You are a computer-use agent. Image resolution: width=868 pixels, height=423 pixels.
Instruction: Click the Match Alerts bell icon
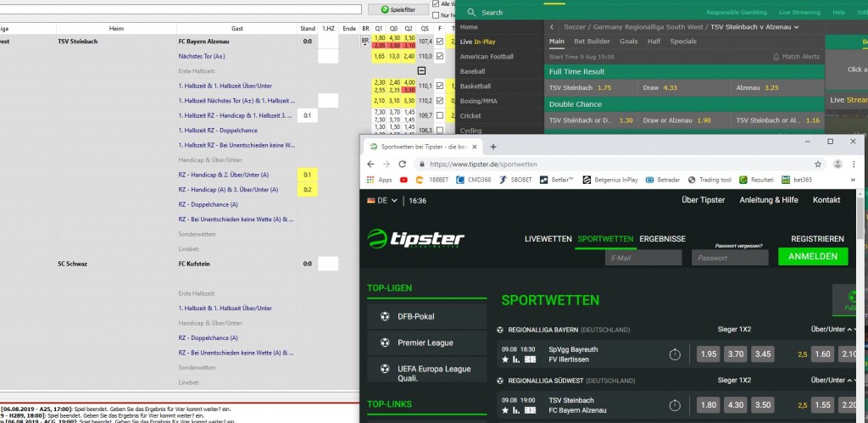click(776, 57)
